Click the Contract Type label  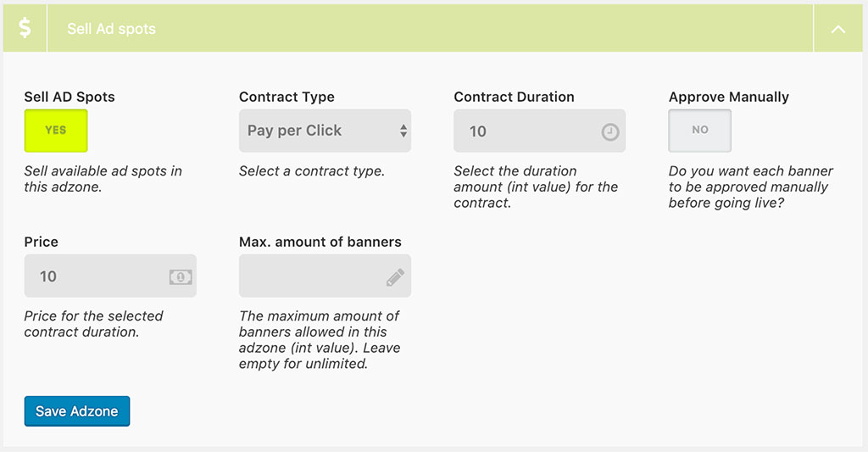[x=287, y=97]
